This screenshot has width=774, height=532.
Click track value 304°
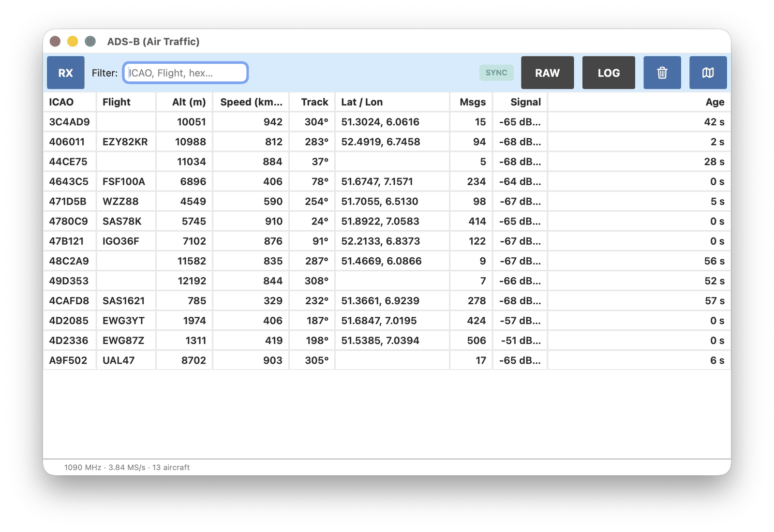coord(312,122)
